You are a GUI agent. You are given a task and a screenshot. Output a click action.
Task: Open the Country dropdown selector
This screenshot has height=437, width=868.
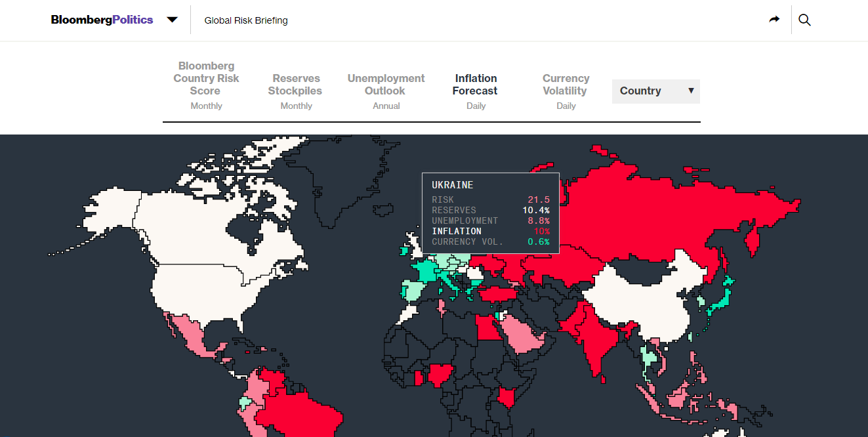(655, 91)
